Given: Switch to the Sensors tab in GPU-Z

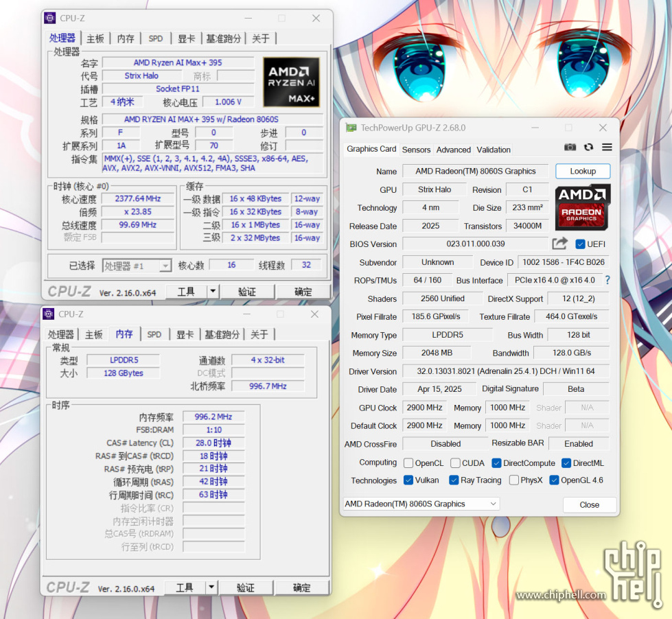Looking at the screenshot, I should [x=416, y=150].
